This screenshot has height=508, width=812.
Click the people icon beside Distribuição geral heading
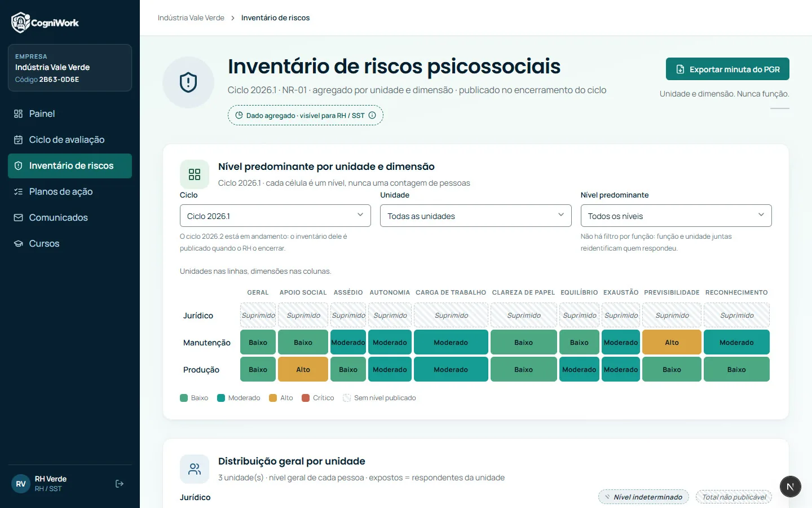point(195,469)
